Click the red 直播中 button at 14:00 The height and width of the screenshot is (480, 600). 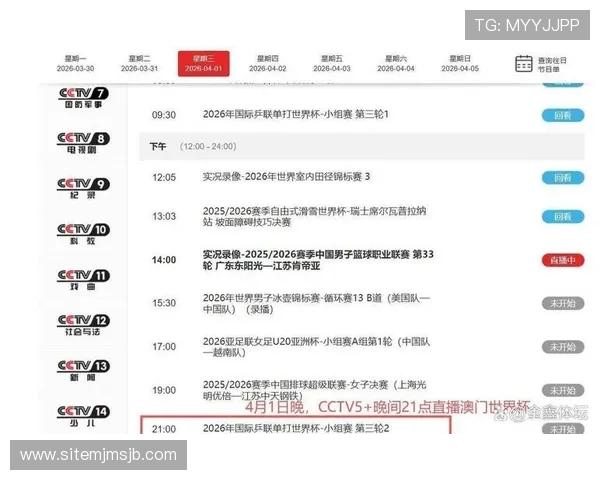(x=563, y=260)
